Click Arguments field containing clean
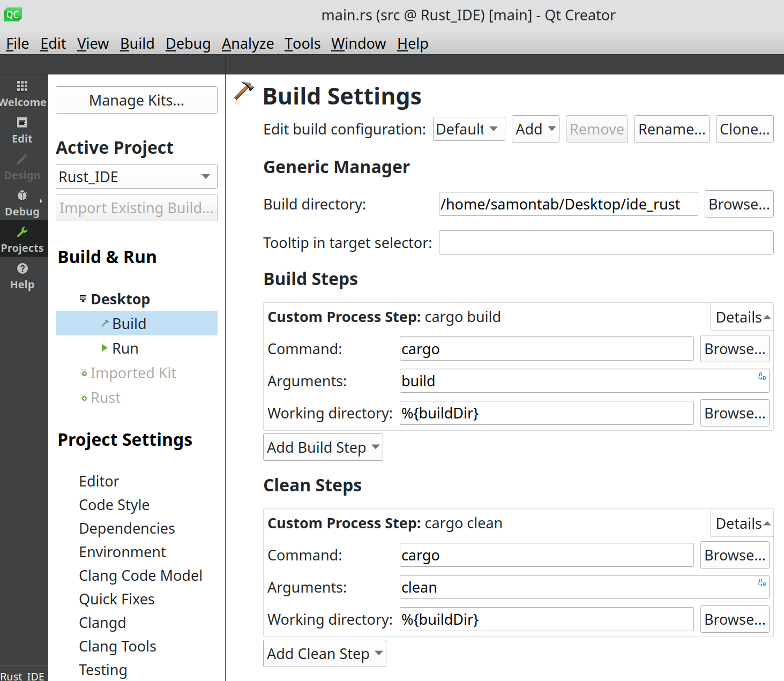 pos(585,587)
